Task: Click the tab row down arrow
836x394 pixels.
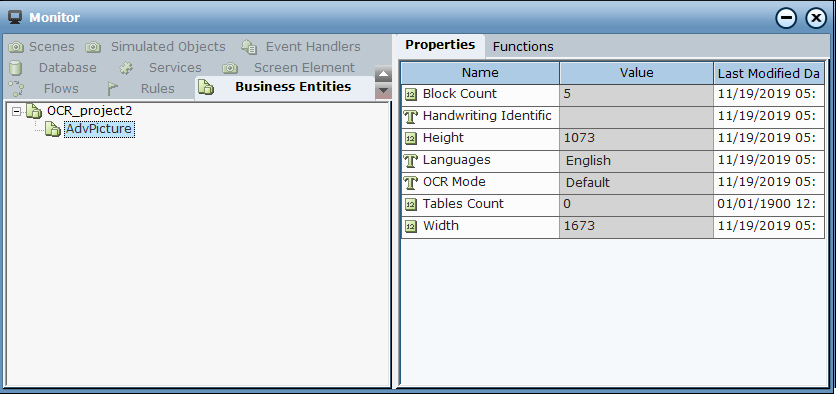Action: 384,91
